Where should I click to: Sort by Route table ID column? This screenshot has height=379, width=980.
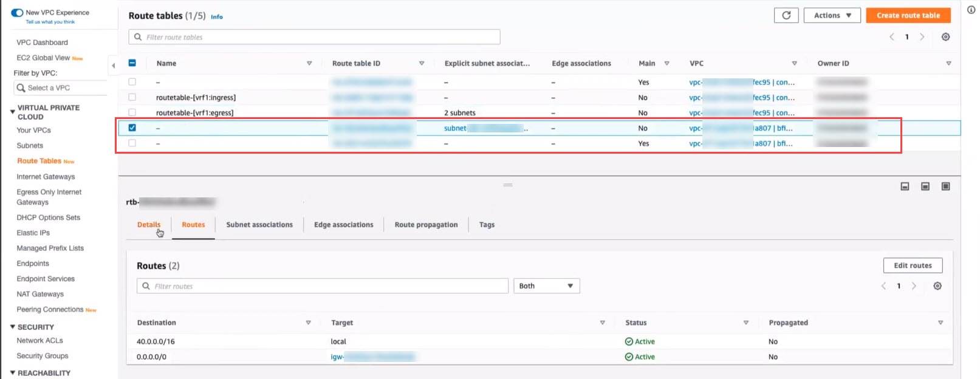click(422, 63)
